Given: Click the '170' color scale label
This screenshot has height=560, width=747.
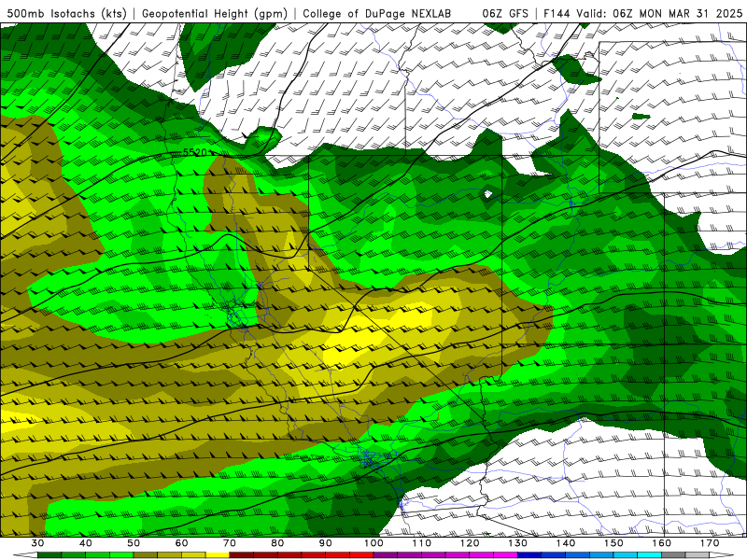Looking at the screenshot, I should tap(711, 543).
